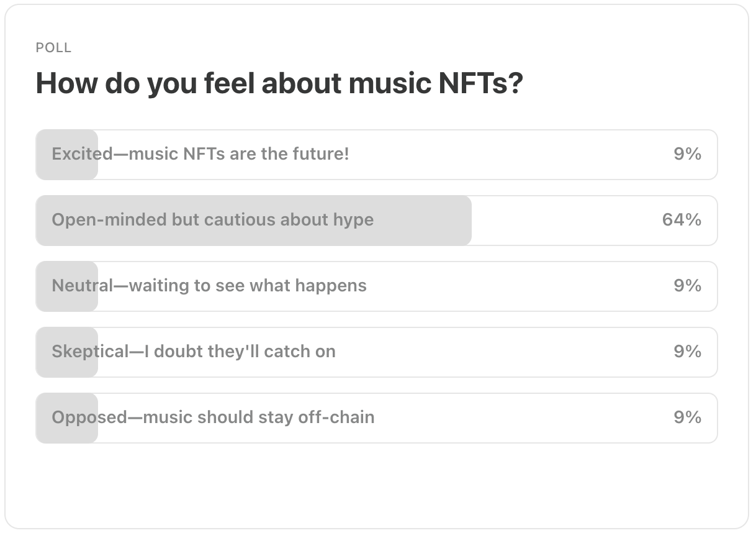Click the poll question heading about music NFTs
Viewport: 756px width, 538px height.
click(x=279, y=83)
